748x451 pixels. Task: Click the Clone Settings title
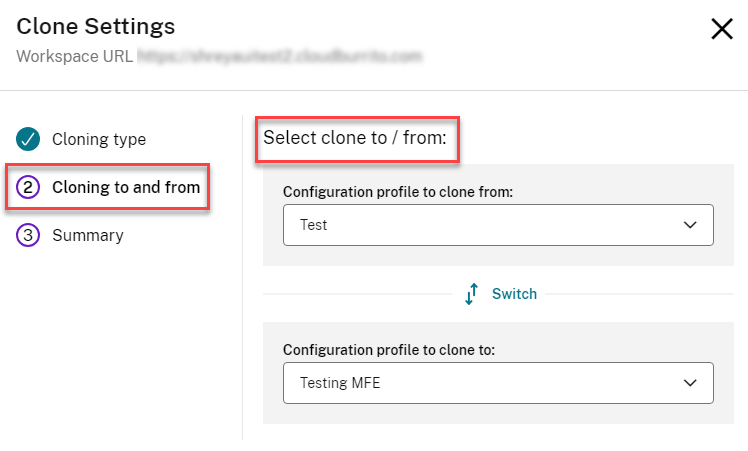95,26
